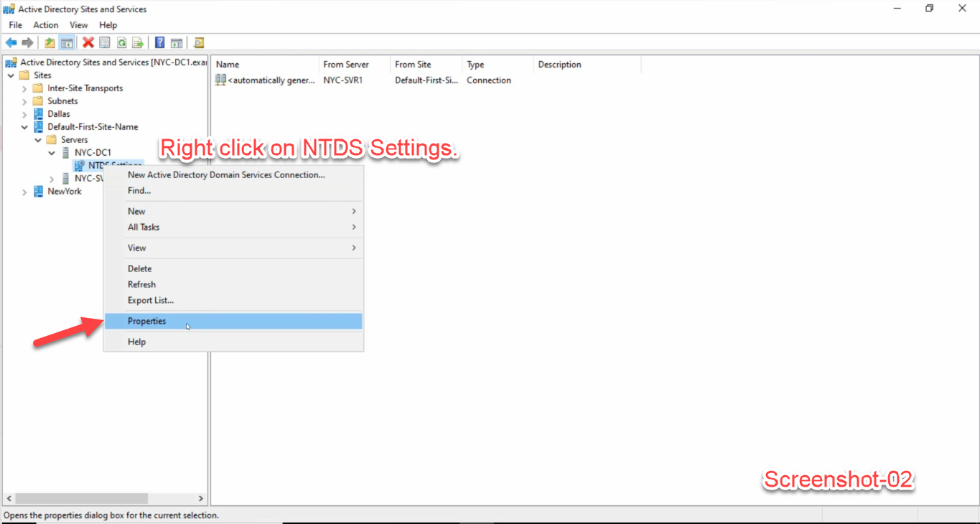Collapse the Sites node
This screenshot has height=524, width=980.
[x=11, y=75]
